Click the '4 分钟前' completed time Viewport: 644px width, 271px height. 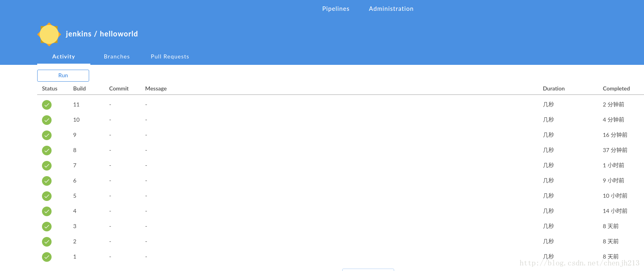614,120
